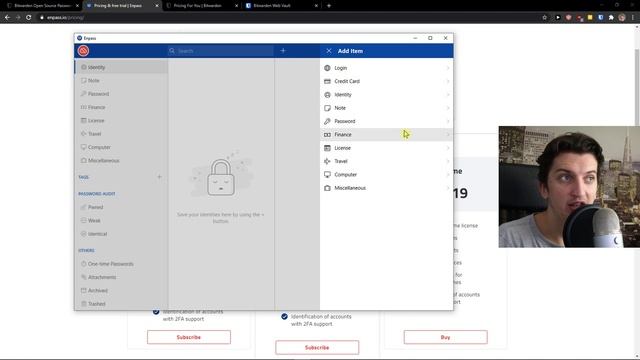Show Pwned passwords audit
This screenshot has height=360, width=640.
point(121,207)
